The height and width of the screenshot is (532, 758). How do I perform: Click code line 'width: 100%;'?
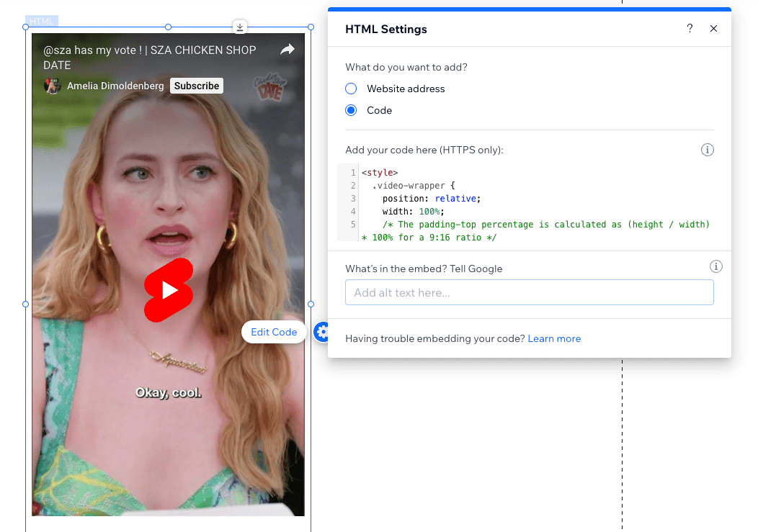pyautogui.click(x=413, y=212)
